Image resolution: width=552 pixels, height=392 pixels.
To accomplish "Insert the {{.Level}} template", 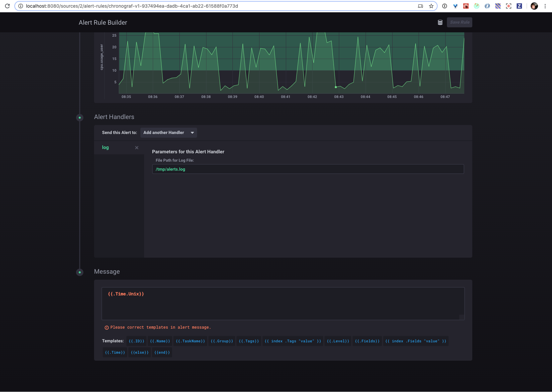I will [x=338, y=341].
